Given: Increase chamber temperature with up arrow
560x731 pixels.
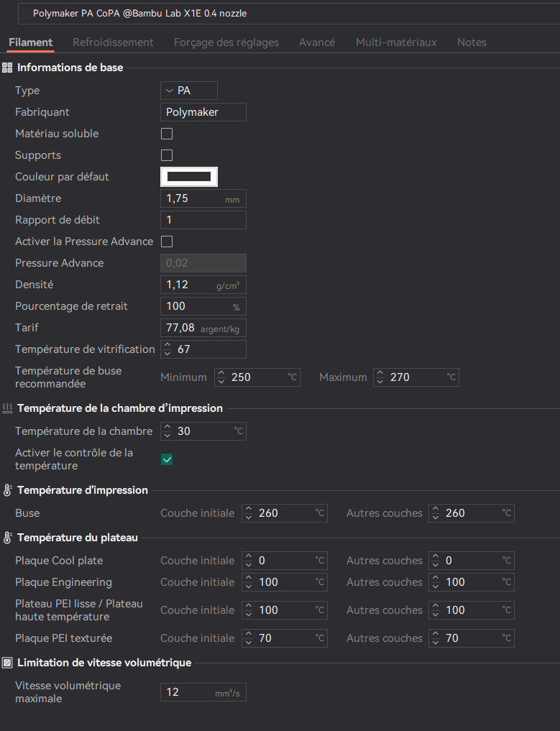Looking at the screenshot, I should click(x=167, y=428).
